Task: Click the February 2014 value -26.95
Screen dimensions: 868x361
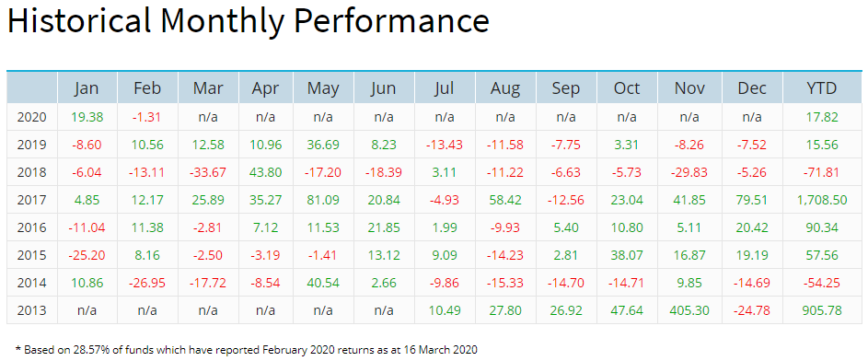Action: point(148,283)
